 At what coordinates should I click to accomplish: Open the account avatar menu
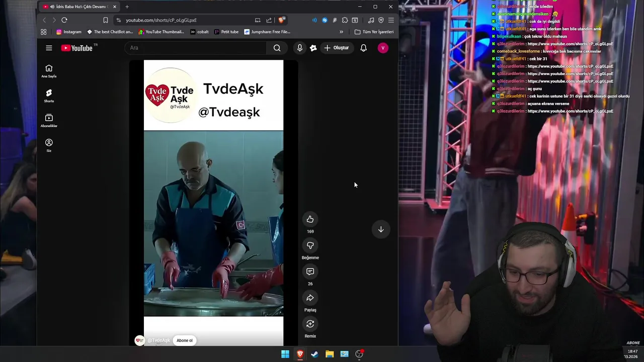[x=383, y=48]
